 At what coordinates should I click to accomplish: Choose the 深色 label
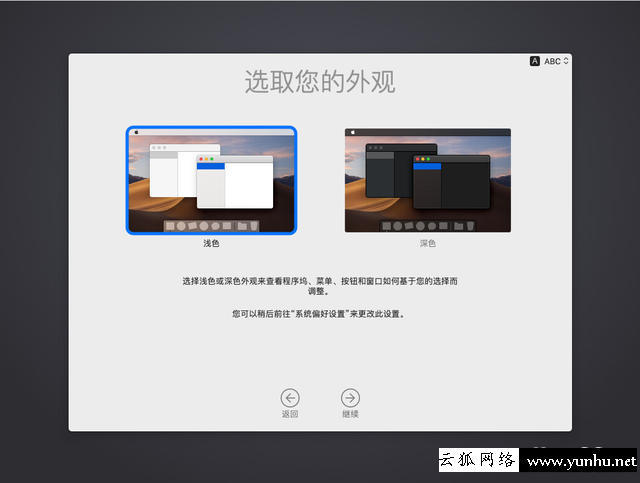(428, 243)
